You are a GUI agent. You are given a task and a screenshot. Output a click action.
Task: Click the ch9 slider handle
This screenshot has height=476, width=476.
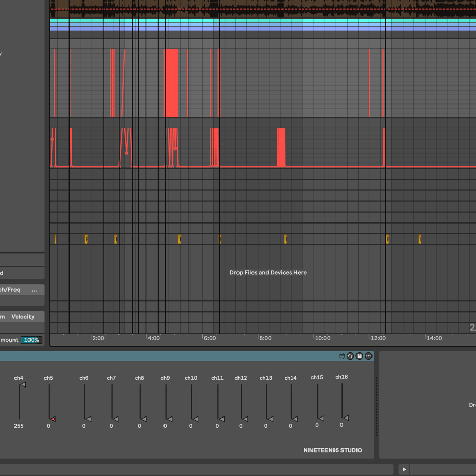(x=169, y=419)
